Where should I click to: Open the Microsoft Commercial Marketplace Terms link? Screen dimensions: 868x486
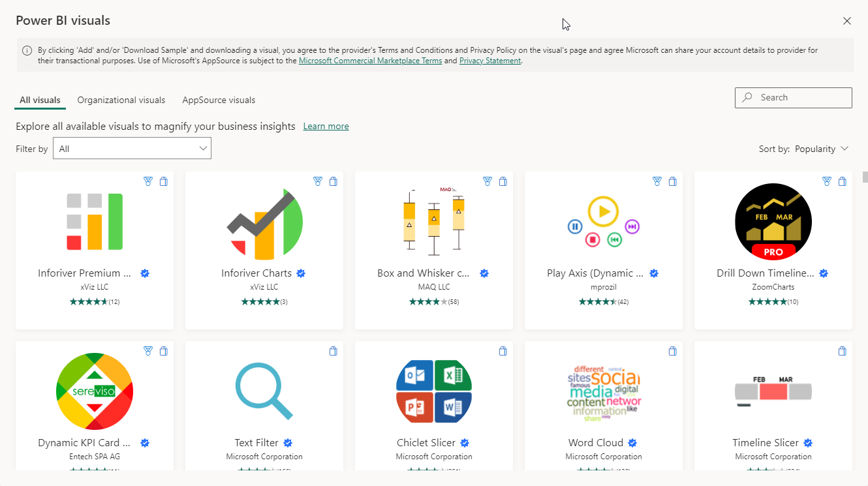click(369, 60)
